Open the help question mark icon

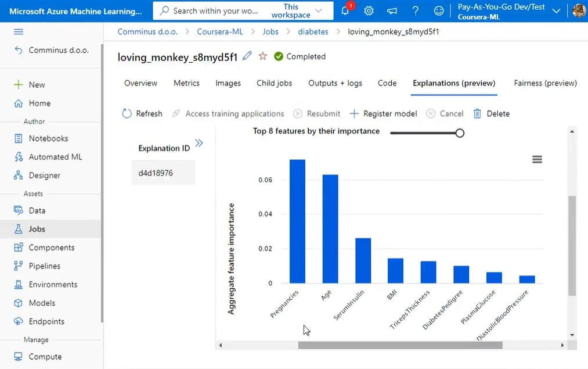point(416,11)
